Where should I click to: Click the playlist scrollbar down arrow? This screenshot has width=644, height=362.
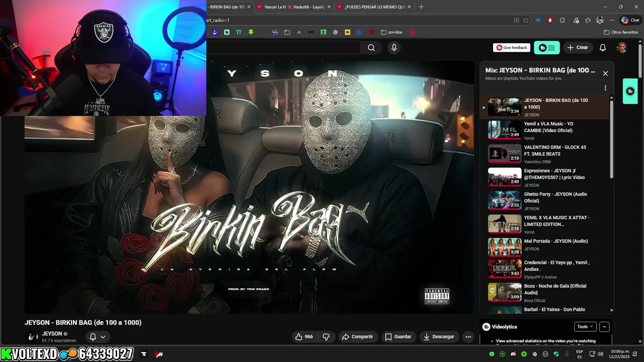click(612, 311)
